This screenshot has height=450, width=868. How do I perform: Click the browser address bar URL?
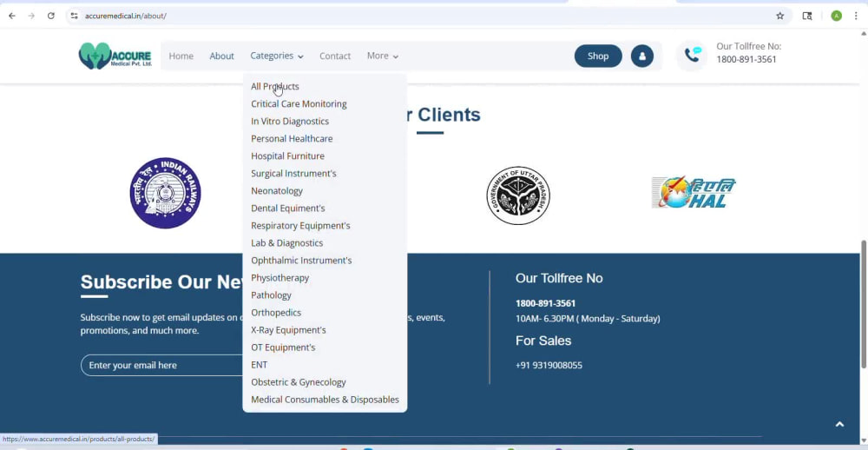click(x=126, y=16)
